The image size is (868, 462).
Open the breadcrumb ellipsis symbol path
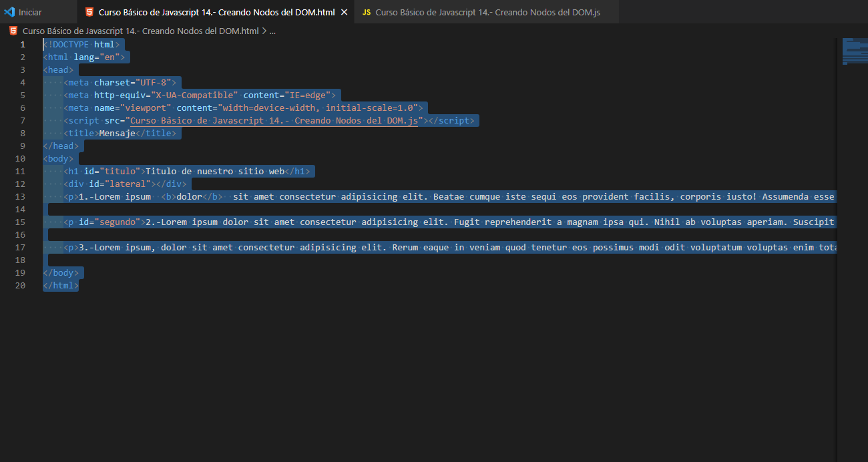272,31
